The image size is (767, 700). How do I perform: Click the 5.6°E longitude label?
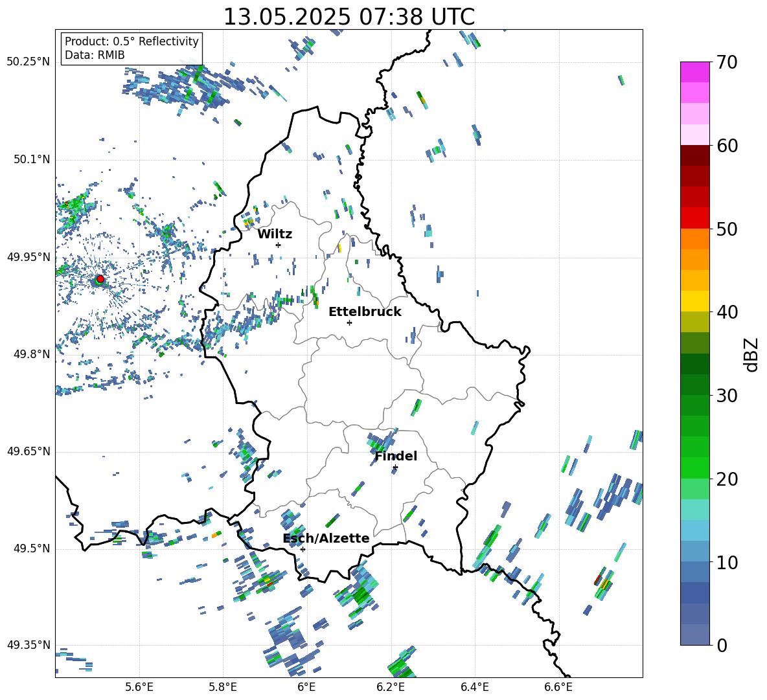tap(139, 687)
